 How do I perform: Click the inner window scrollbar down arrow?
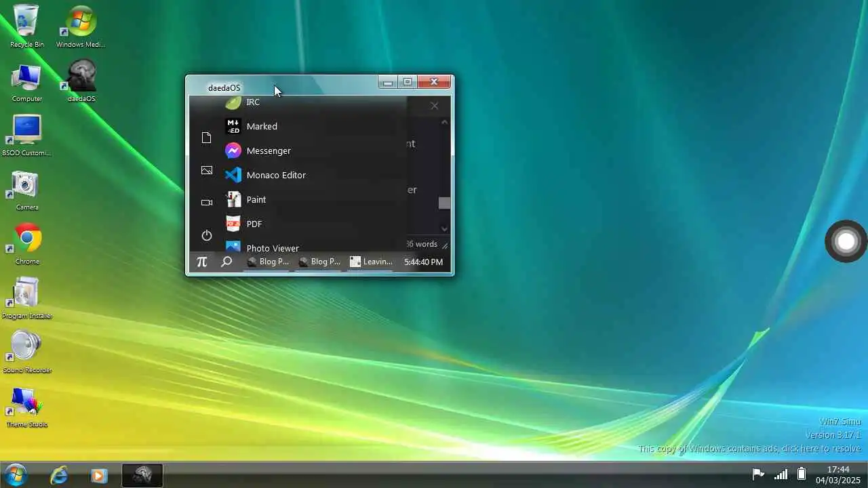click(x=445, y=228)
